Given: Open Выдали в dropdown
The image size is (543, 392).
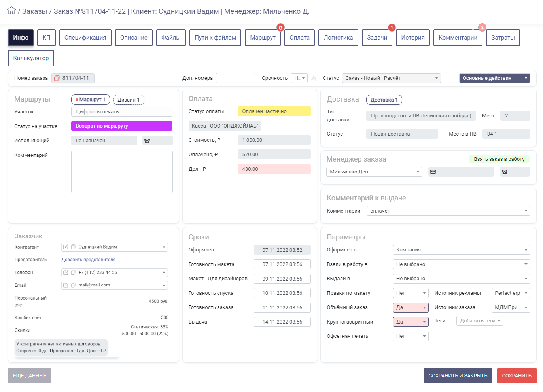Looking at the screenshot, I should [461, 279].
